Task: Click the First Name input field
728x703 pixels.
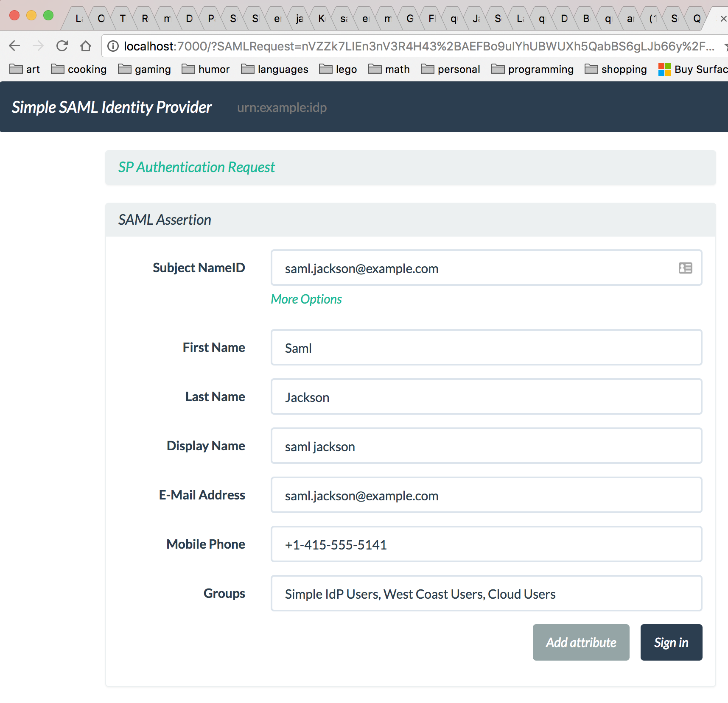Action: pyautogui.click(x=487, y=347)
